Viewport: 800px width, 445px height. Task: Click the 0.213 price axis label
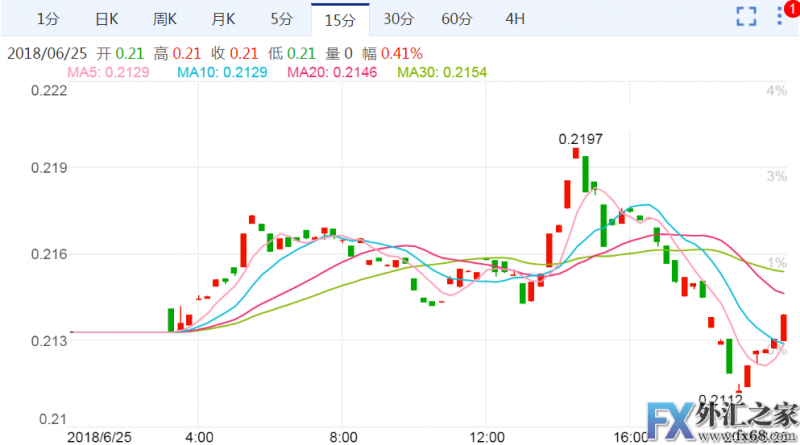[49, 341]
